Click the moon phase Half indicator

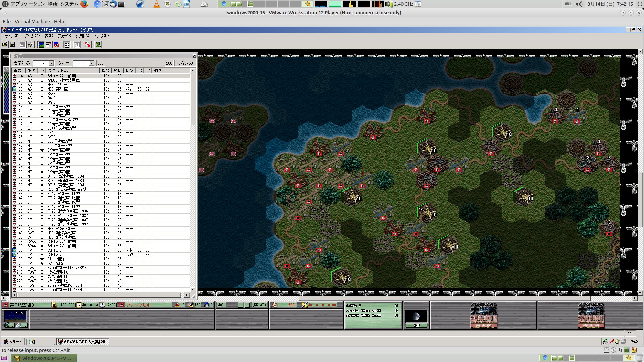pyautogui.click(x=416, y=325)
